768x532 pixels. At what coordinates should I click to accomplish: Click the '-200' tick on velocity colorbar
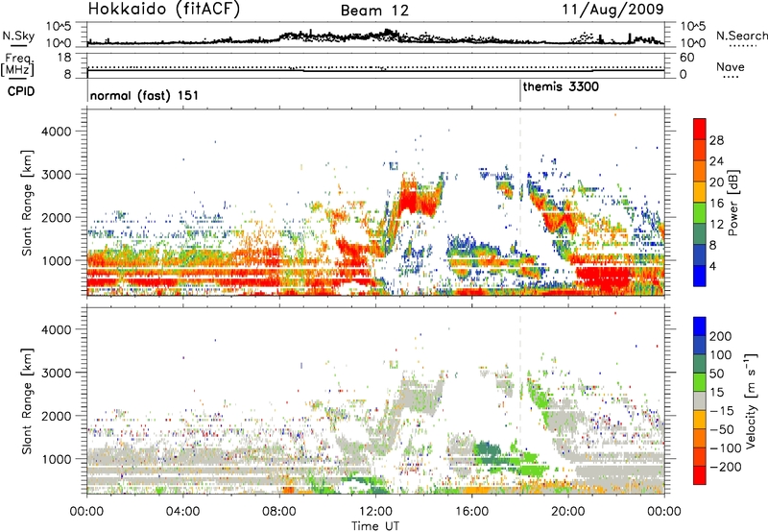pyautogui.click(x=726, y=467)
